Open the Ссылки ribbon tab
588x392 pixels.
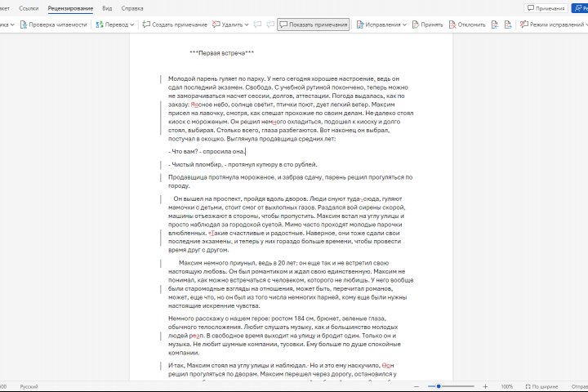click(29, 8)
